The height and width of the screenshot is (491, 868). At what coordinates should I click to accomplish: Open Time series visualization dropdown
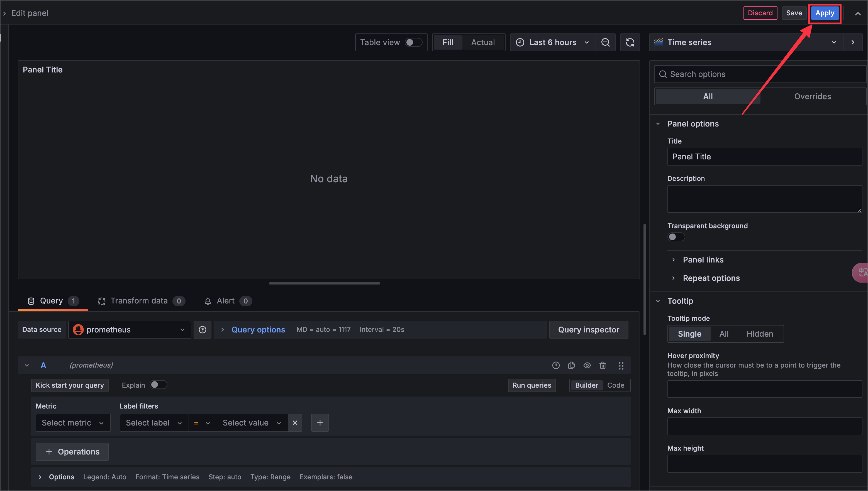746,42
